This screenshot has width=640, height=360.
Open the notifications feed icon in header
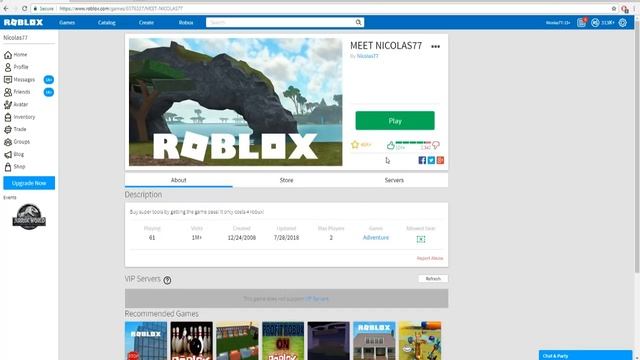[x=581, y=23]
